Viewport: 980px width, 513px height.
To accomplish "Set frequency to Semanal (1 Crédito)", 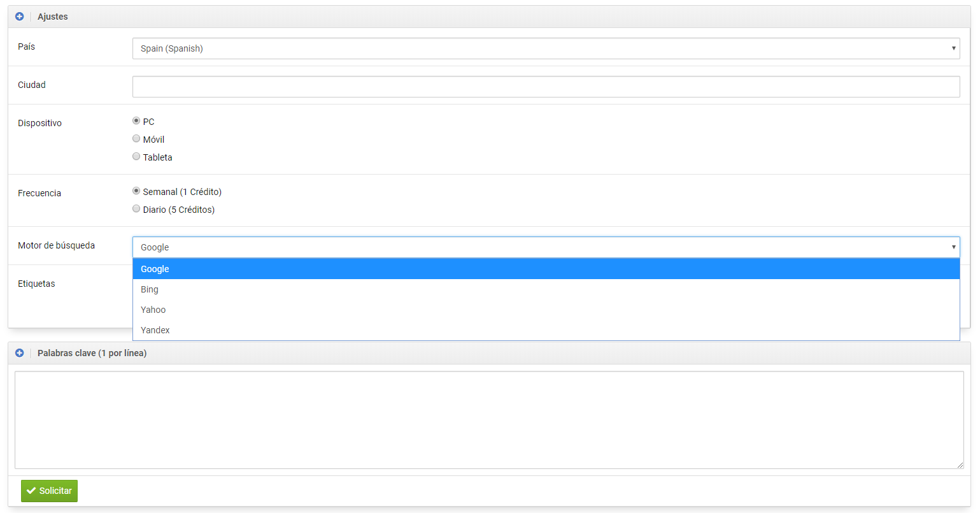I will 136,191.
